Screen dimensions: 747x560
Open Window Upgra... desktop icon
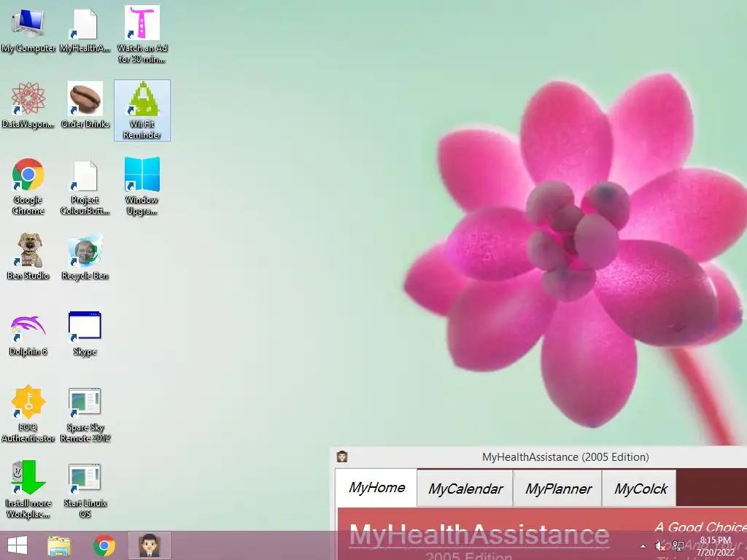pyautogui.click(x=142, y=186)
